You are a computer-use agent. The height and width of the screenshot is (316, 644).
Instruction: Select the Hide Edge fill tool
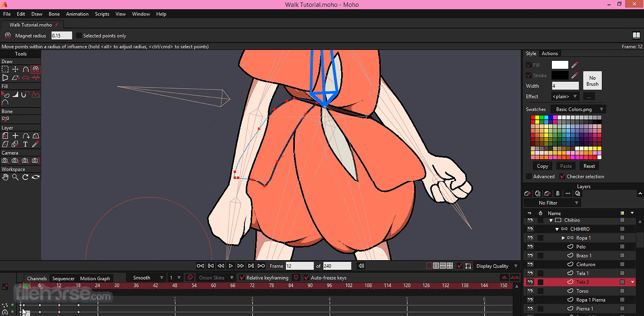pyautogui.click(x=26, y=95)
